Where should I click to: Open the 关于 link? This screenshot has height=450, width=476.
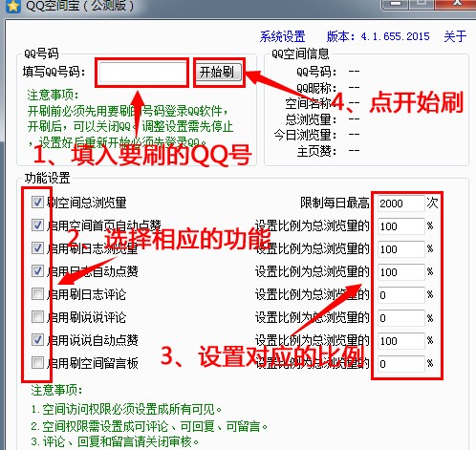(455, 36)
